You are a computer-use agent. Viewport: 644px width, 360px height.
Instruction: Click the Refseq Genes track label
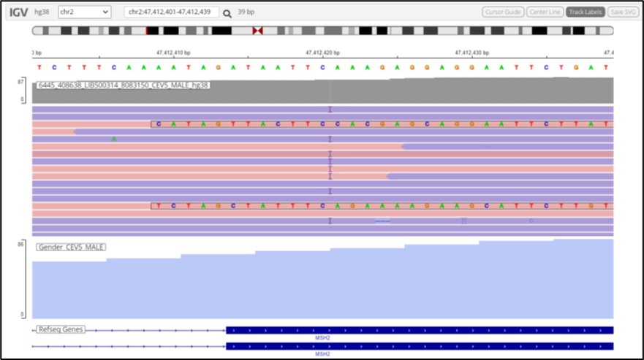pyautogui.click(x=61, y=329)
